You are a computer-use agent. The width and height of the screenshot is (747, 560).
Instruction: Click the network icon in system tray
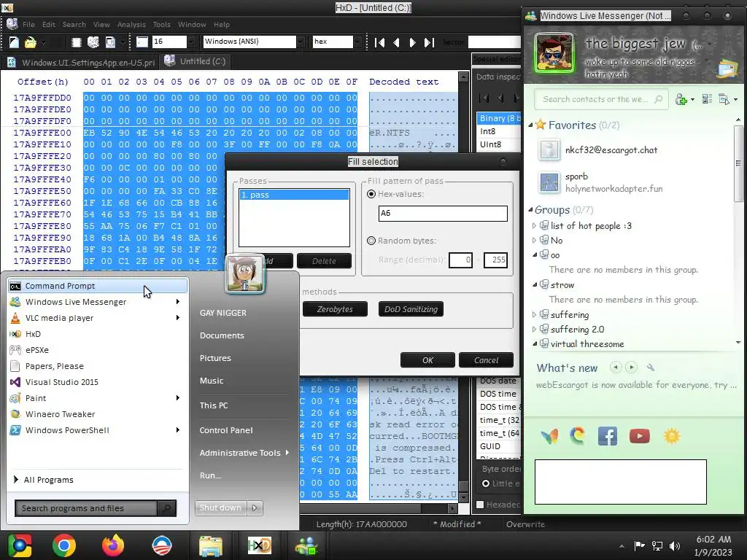657,545
